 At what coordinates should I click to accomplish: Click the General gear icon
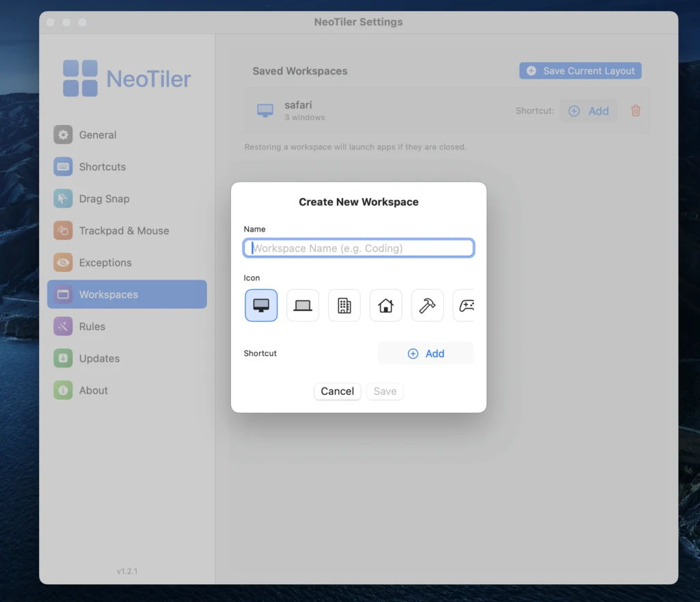point(63,135)
